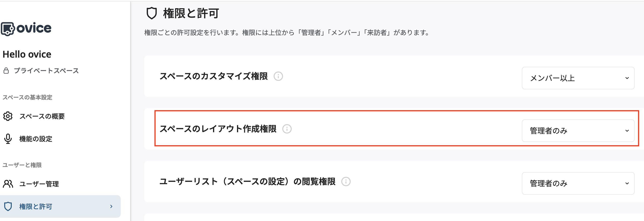Open the 管理者のみ dropdown for user list viewing

(x=578, y=183)
